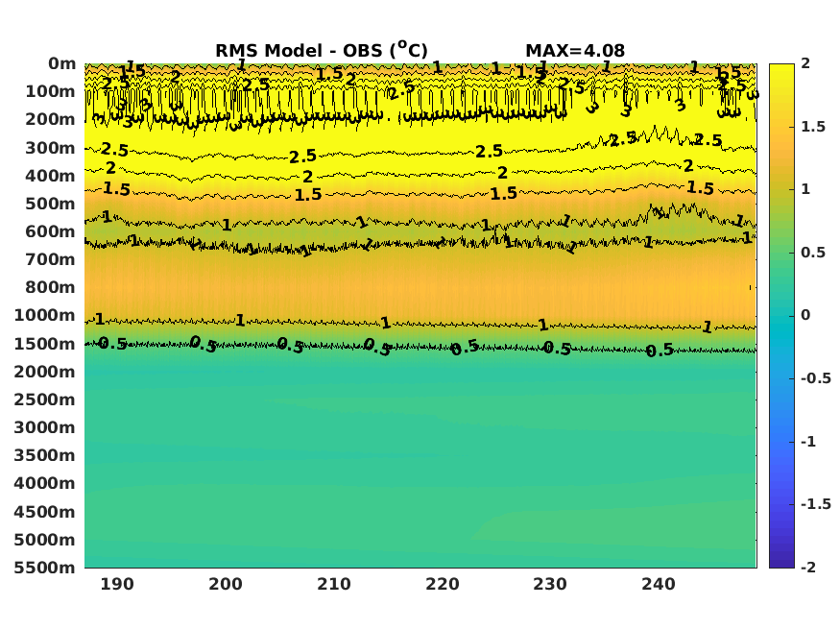Click the colorbar tick label "2" at top
Screen dimensions: 840x630
click(805, 63)
